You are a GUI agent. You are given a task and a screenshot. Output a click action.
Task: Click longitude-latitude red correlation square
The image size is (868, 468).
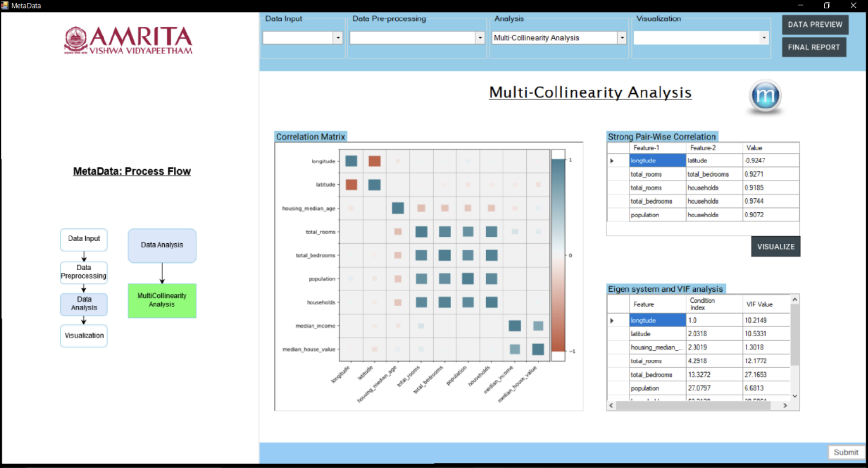click(x=374, y=161)
